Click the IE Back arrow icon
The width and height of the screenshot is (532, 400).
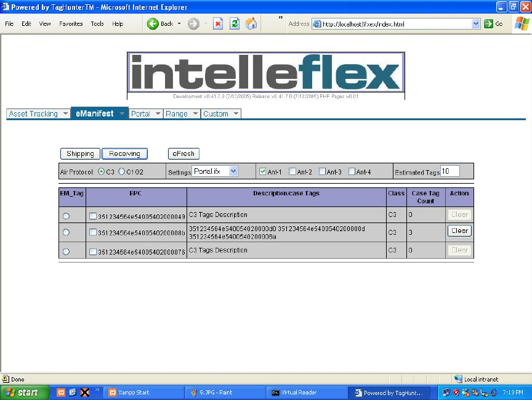pyautogui.click(x=153, y=24)
